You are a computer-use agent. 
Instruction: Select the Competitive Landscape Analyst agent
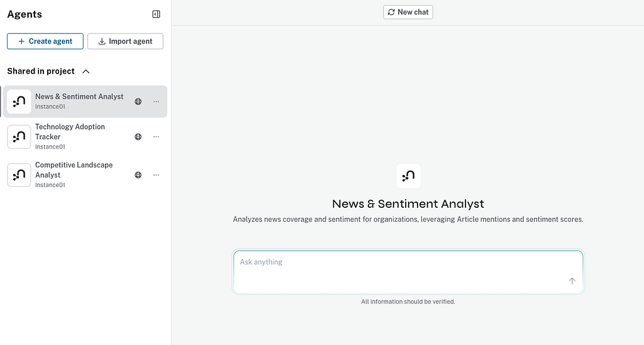pos(85,175)
